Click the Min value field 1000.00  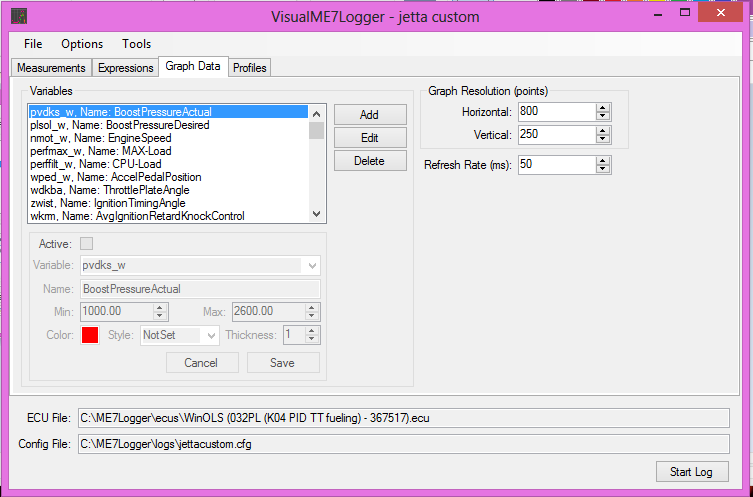click(117, 311)
